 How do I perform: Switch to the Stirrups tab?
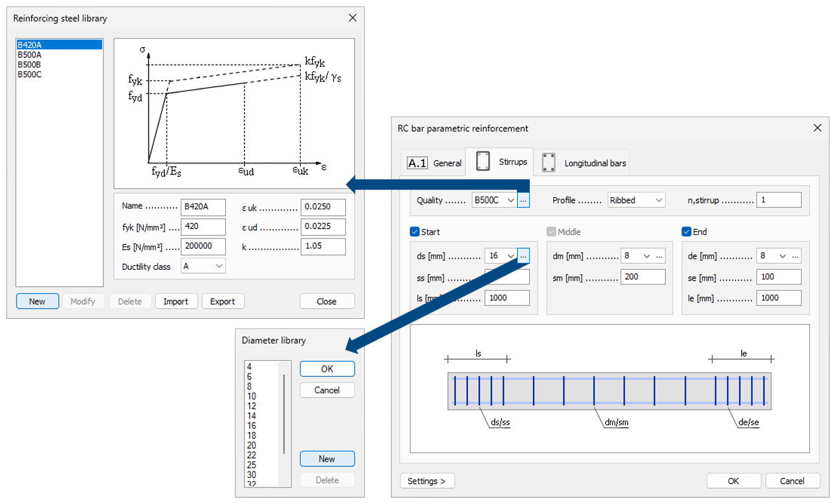[x=500, y=162]
